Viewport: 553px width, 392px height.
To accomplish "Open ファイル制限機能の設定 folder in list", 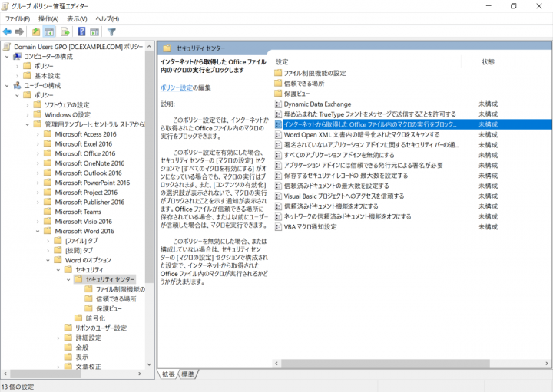I will (x=315, y=73).
